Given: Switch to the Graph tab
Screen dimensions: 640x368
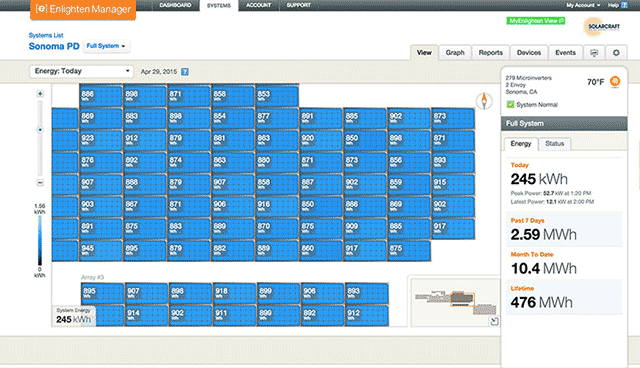Looking at the screenshot, I should click(x=455, y=53).
